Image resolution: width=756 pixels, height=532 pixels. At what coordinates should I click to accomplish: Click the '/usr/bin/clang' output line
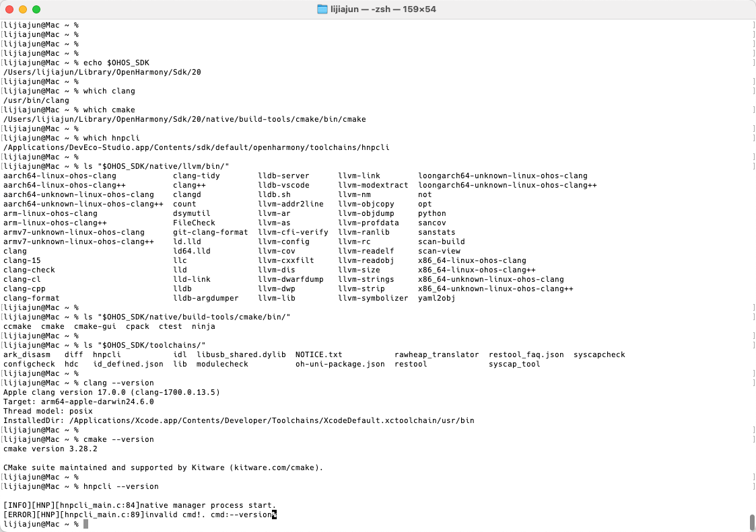[x=36, y=100]
